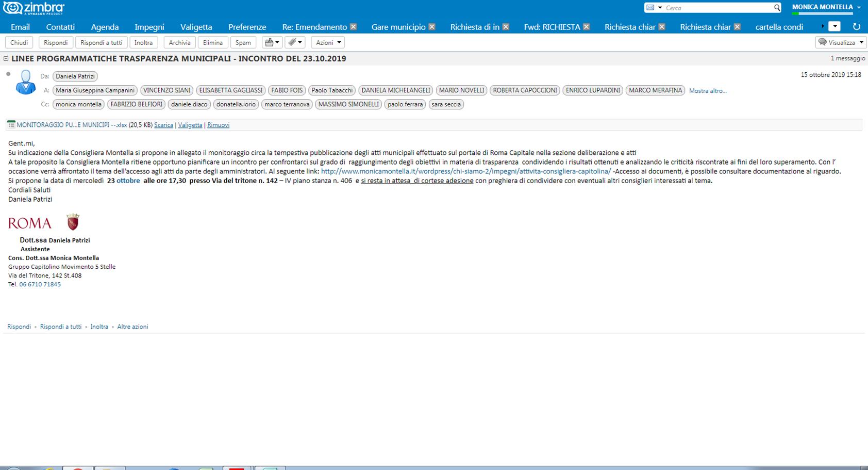The image size is (868, 470).
Task: Switch to the Email tab
Action: pos(20,27)
